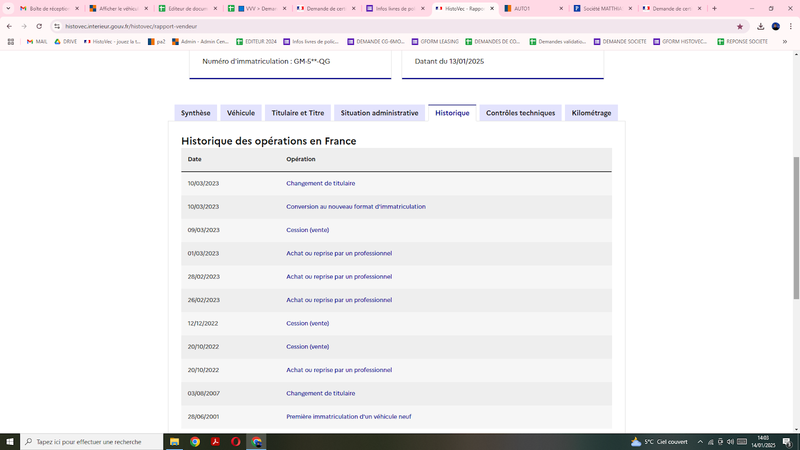The height and width of the screenshot is (450, 800).
Task: Open the Chrome downloads icon
Action: [x=760, y=26]
